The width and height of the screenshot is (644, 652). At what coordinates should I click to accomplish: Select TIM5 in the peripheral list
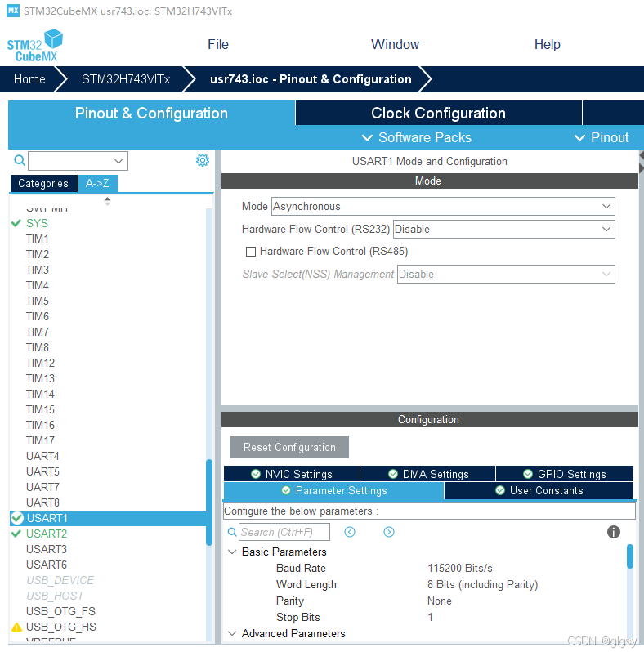38,301
